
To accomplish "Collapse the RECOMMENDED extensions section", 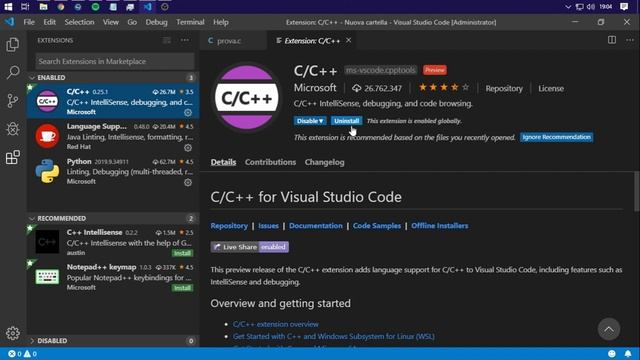I will [113, 218].
